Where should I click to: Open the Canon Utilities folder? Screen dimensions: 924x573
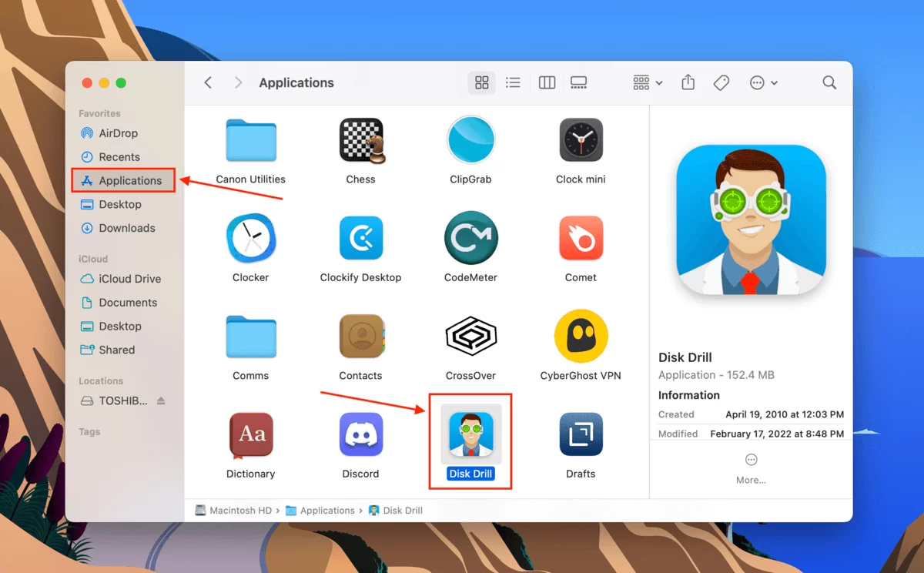pos(250,140)
